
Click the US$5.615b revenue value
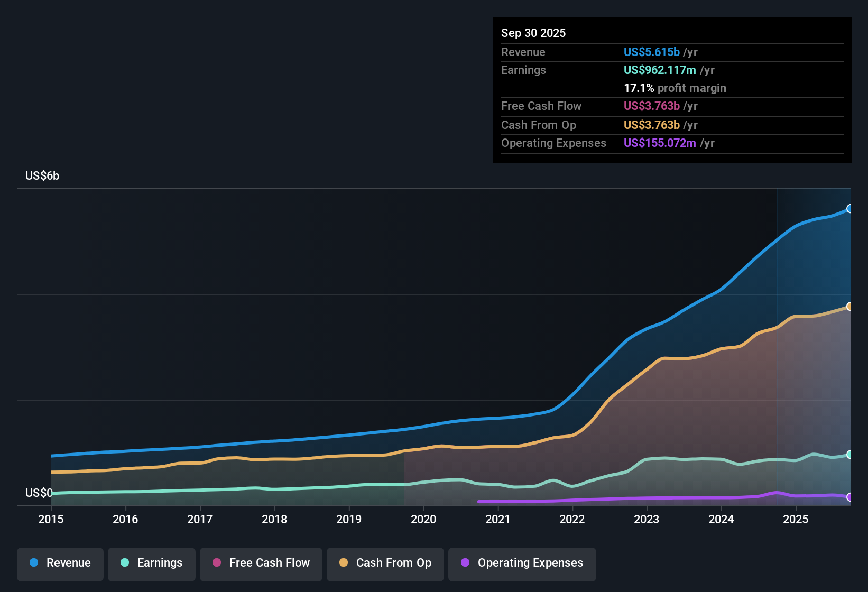click(x=652, y=52)
